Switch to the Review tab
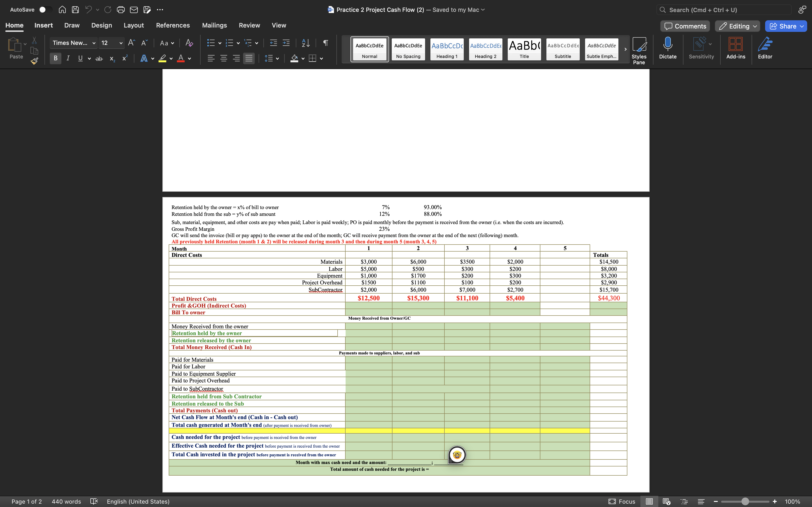Viewport: 812px width, 507px height. tap(249, 25)
